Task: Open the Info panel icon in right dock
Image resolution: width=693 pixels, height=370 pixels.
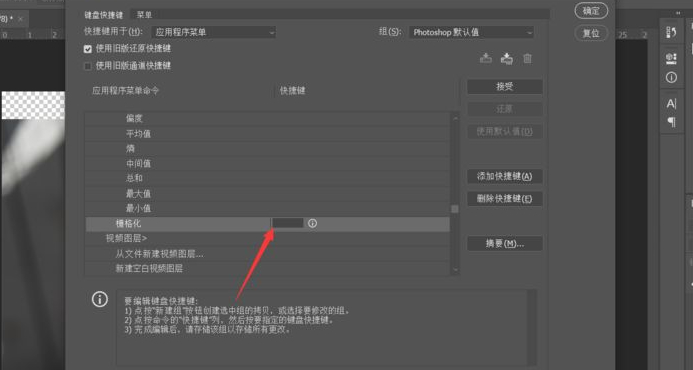Action: click(x=671, y=78)
